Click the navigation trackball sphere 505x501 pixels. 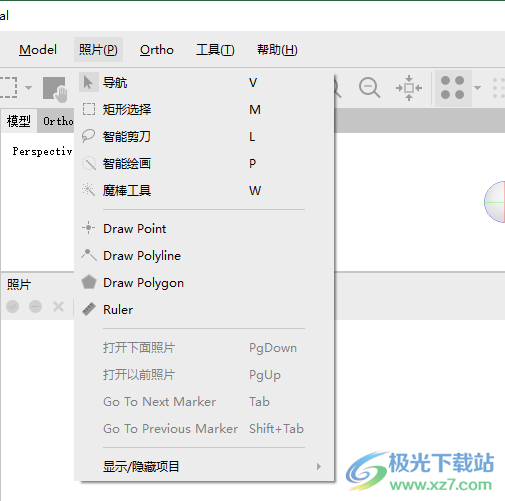pos(495,202)
